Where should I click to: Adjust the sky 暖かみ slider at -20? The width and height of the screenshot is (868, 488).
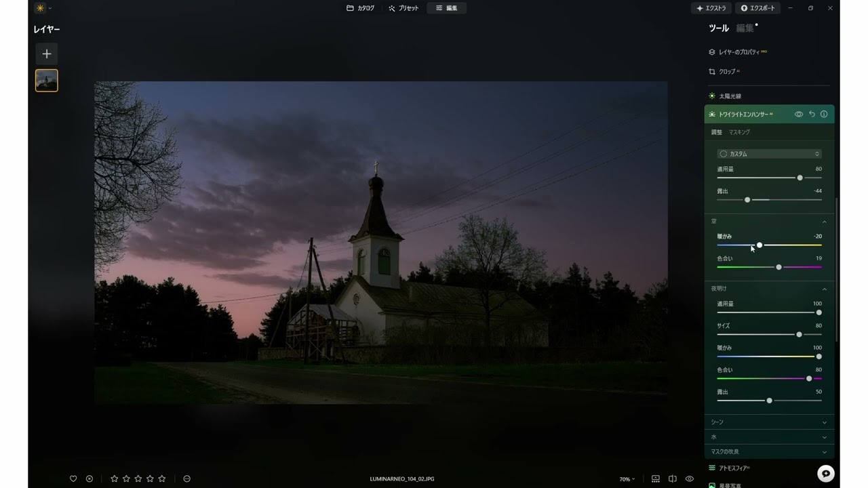click(x=759, y=245)
